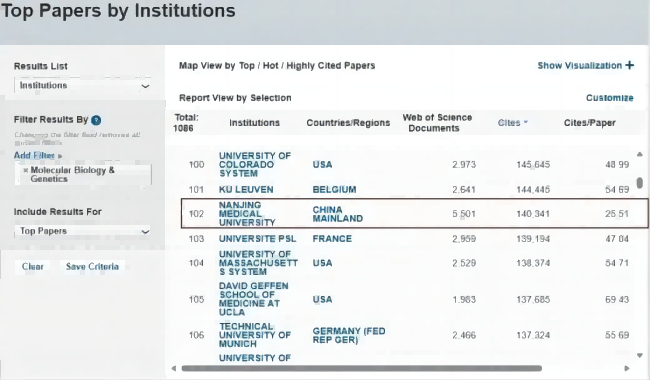Click the plus icon beside Show Visualization
650x380 pixels.
pyautogui.click(x=630, y=65)
